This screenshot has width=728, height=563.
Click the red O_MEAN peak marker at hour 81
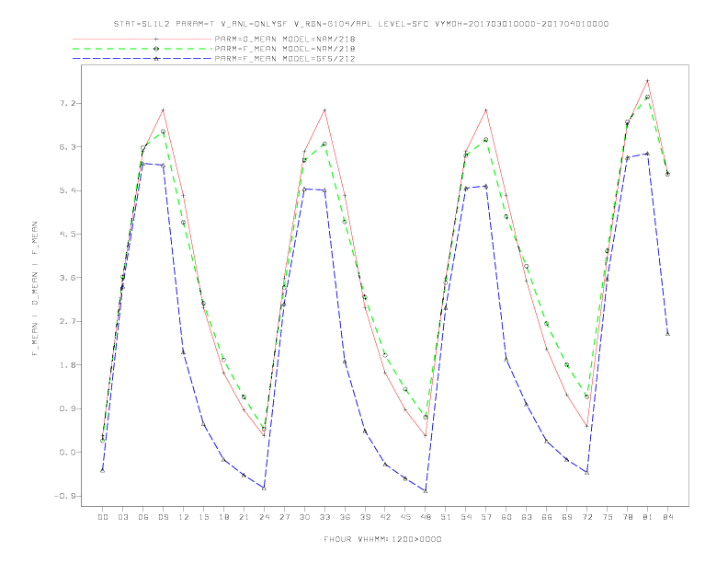tap(647, 81)
